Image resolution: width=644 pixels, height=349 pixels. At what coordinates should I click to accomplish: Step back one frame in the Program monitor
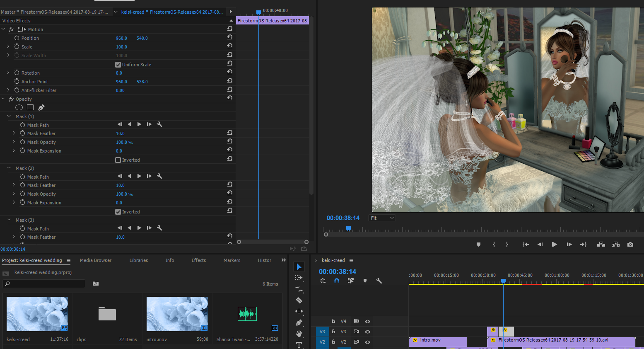pos(540,245)
